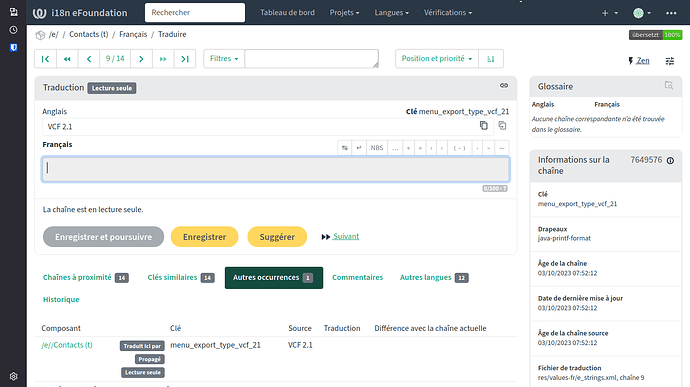The width and height of the screenshot is (690, 387).
Task: Insert tab character button
Action: [345, 148]
